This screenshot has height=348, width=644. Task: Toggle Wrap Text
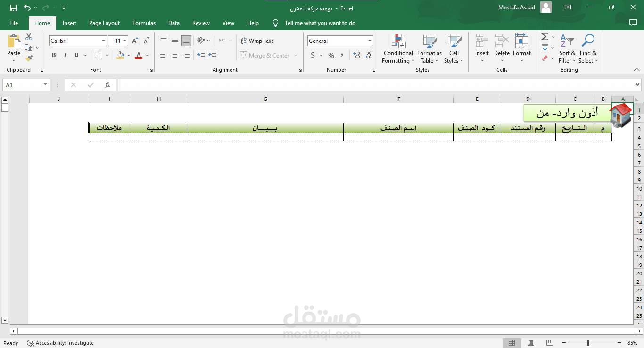(x=257, y=41)
